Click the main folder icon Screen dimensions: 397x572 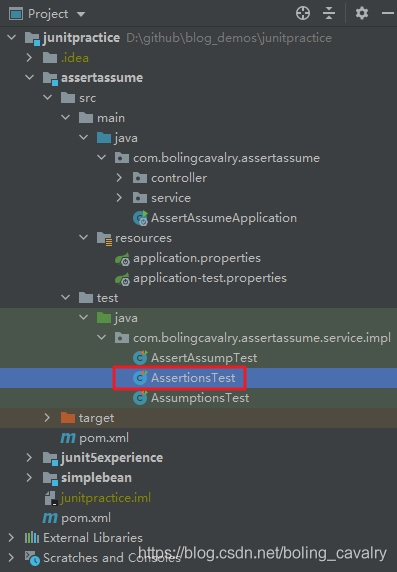[86, 118]
